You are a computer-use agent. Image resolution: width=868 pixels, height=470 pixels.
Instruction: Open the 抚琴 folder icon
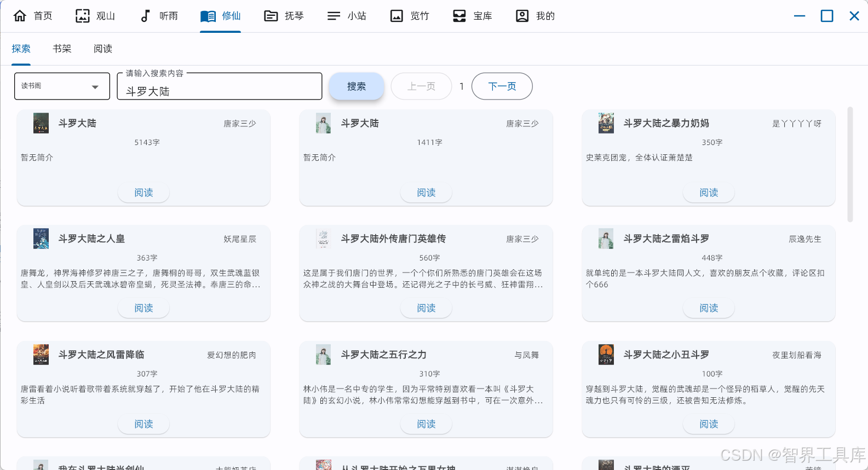click(271, 16)
